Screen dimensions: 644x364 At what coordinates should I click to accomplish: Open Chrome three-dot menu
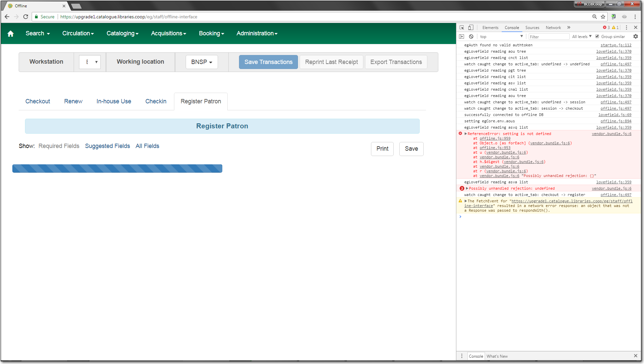[635, 17]
